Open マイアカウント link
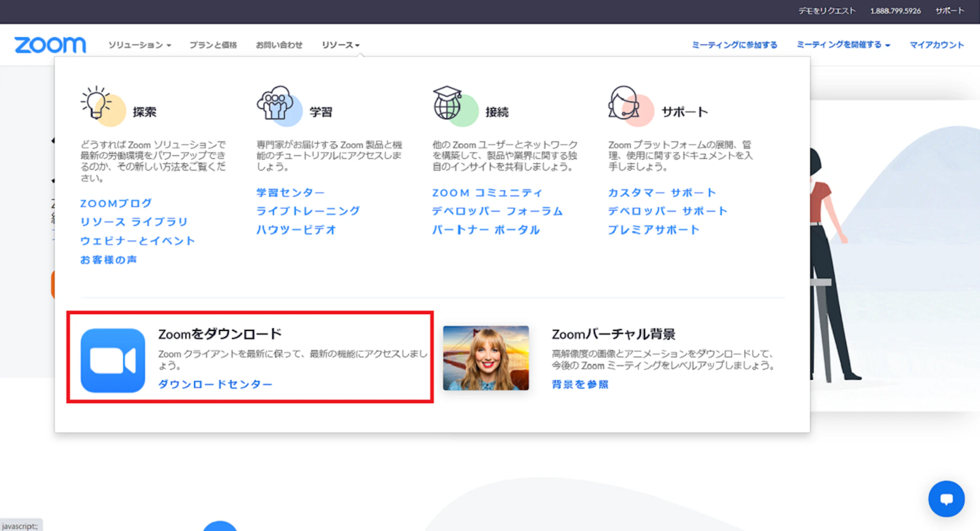 point(936,45)
